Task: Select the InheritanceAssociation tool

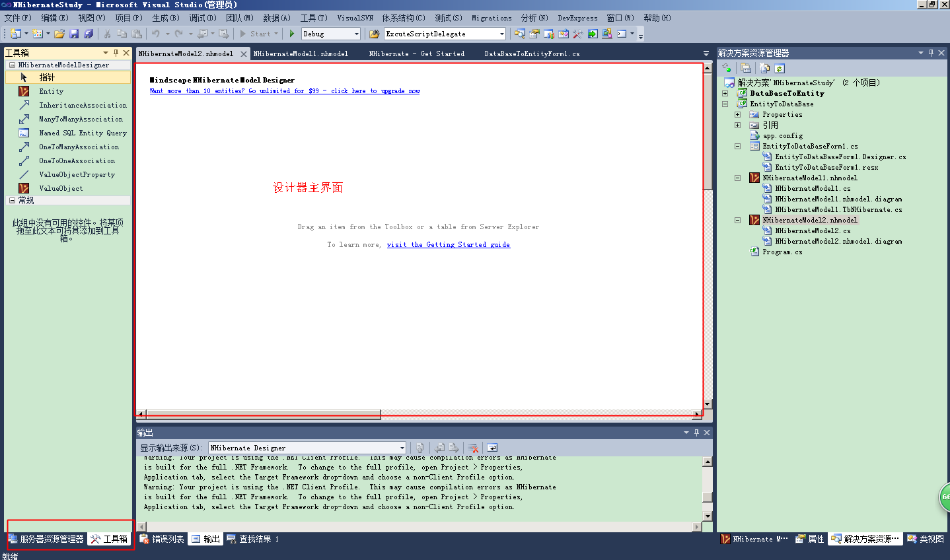Action: [68, 105]
